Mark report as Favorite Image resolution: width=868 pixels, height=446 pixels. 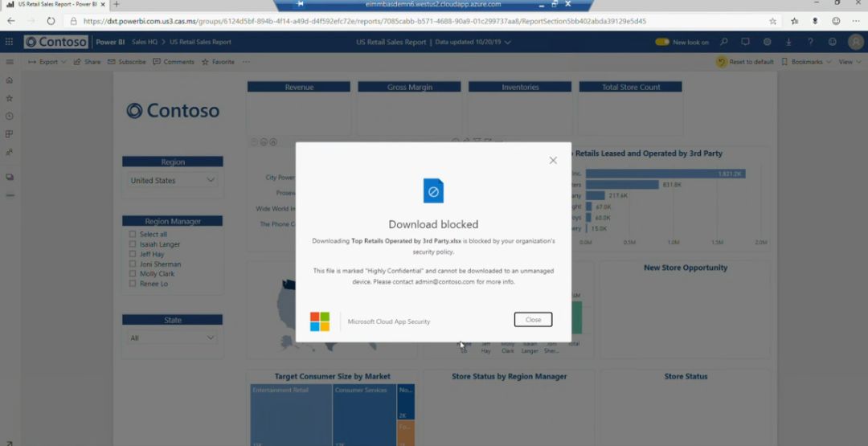tap(218, 62)
